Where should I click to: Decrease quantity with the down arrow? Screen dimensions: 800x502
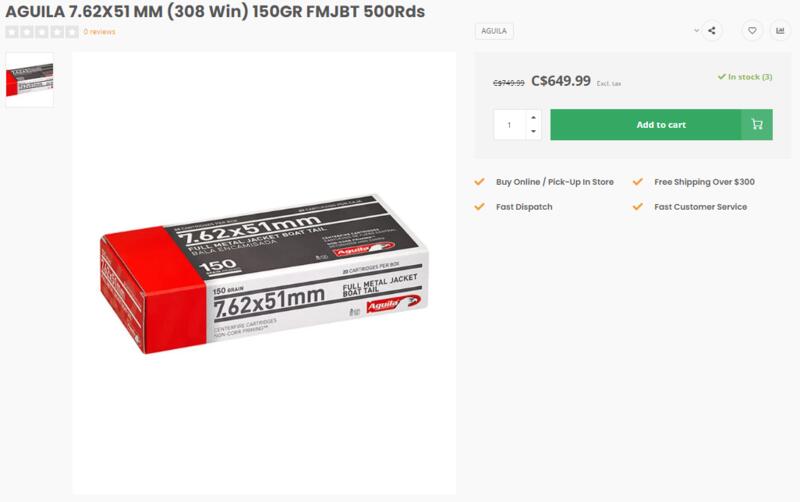(x=533, y=132)
